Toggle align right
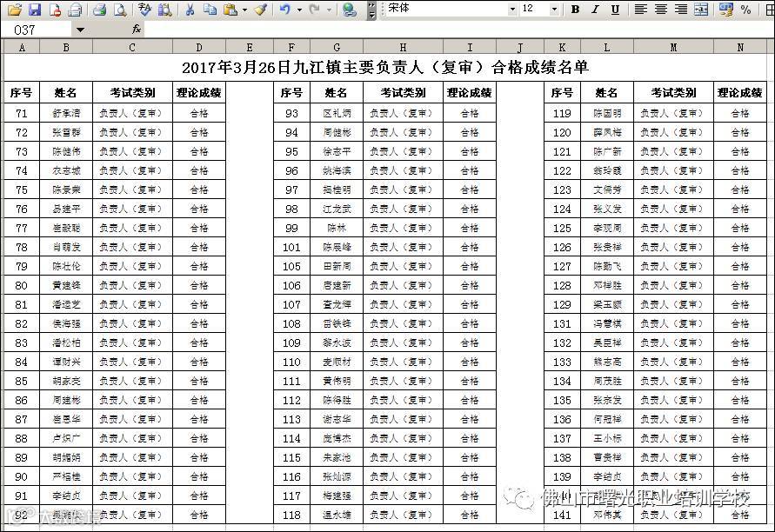The image size is (775, 532). click(681, 9)
